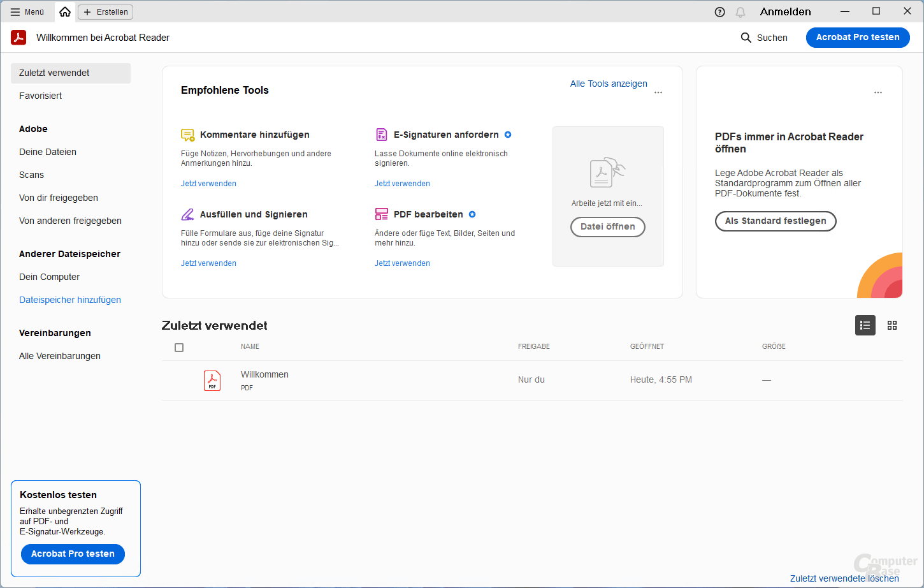Click Zuletzt verwendete löschen link
This screenshot has width=924, height=588.
844,578
